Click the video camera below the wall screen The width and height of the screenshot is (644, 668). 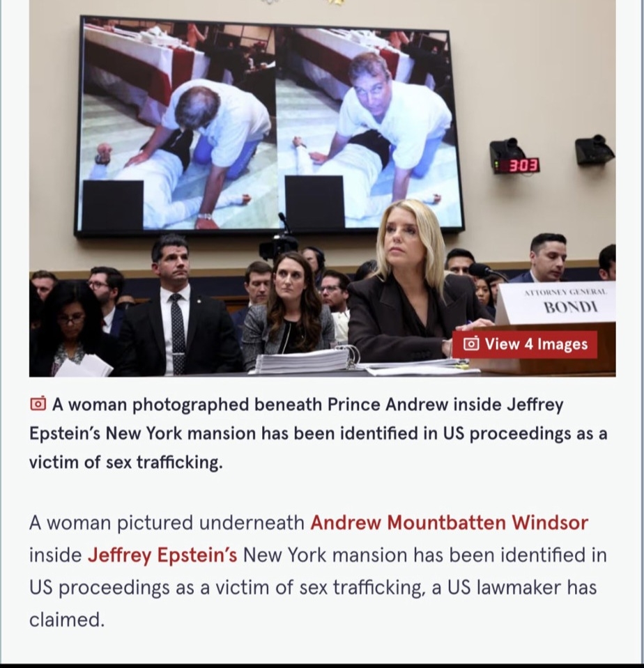click(279, 247)
